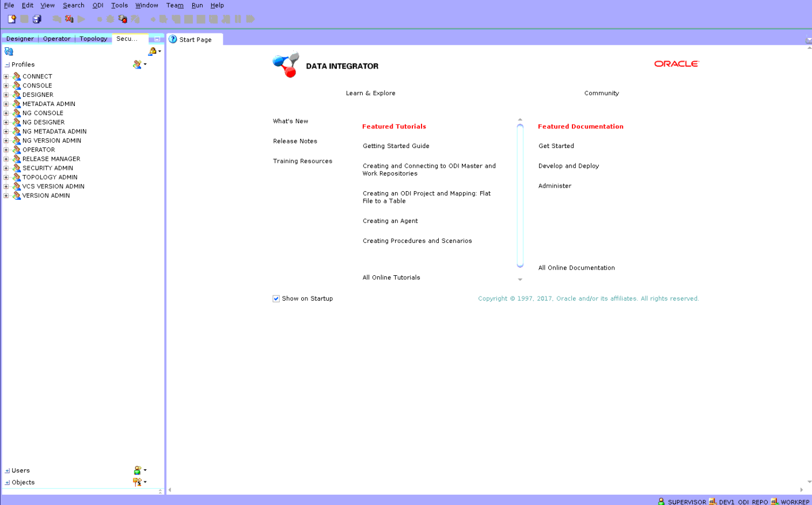The width and height of the screenshot is (812, 505).
Task: Switch to the Topology tab
Action: pos(93,39)
